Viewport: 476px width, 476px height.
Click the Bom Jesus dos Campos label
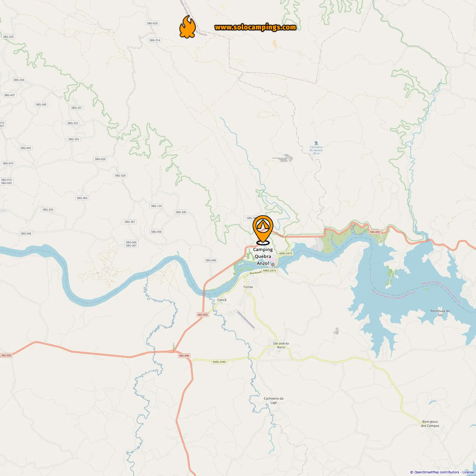pyautogui.click(x=430, y=423)
